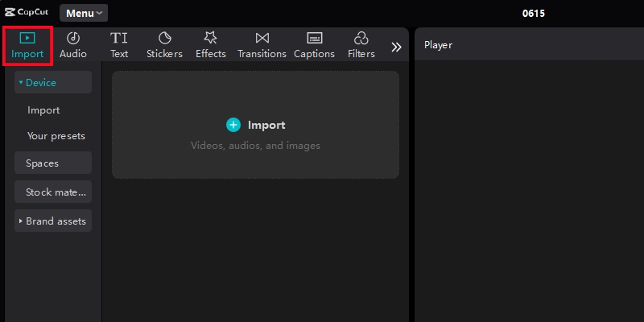This screenshot has width=644, height=322.
Task: Click project title 0615
Action: (534, 13)
